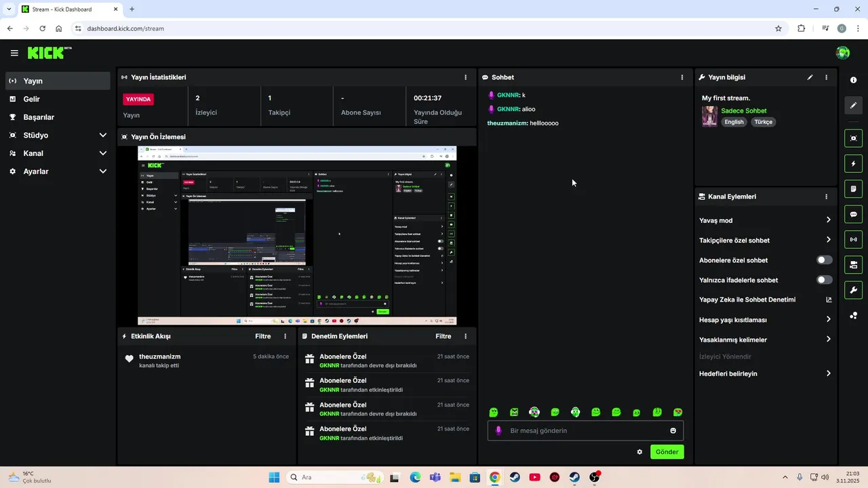
Task: Click the Türkçe language tag
Action: 764,122
